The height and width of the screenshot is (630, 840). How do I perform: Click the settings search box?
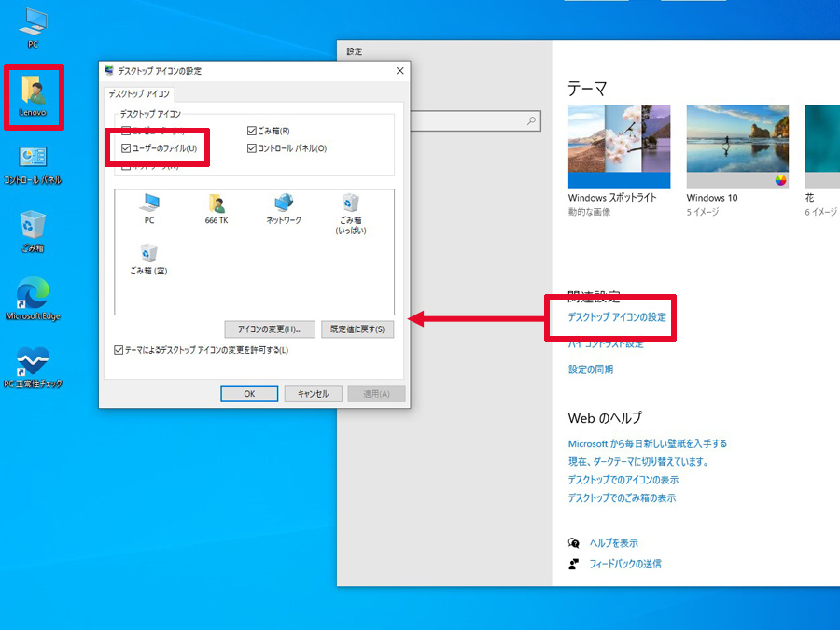(476, 121)
